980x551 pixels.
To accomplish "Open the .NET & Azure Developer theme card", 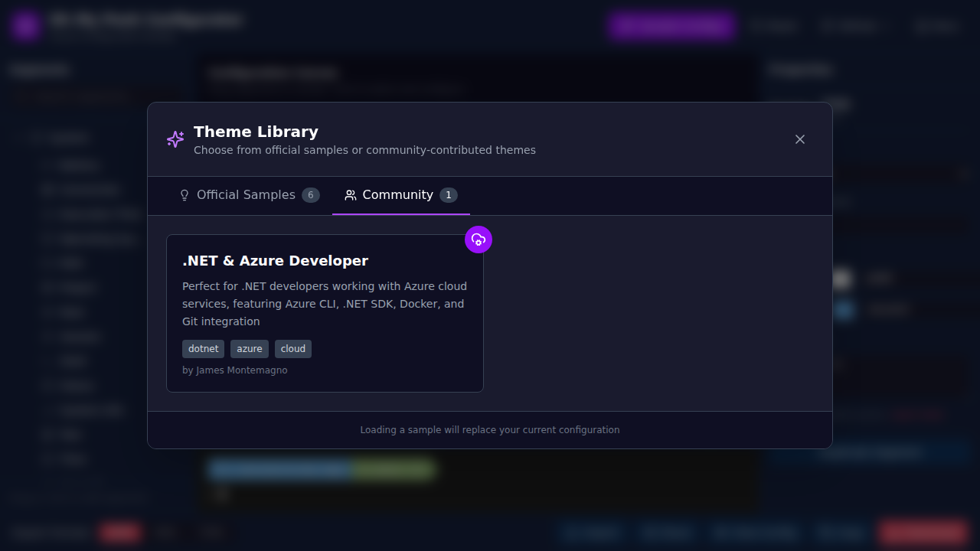I will click(325, 313).
